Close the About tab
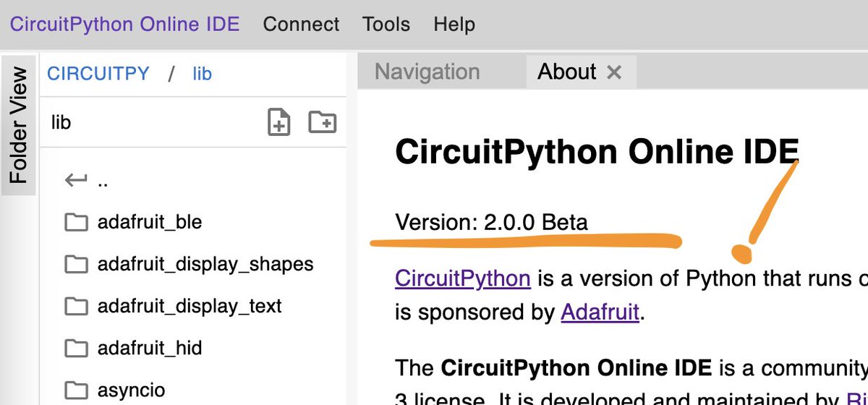The image size is (868, 405). click(613, 72)
